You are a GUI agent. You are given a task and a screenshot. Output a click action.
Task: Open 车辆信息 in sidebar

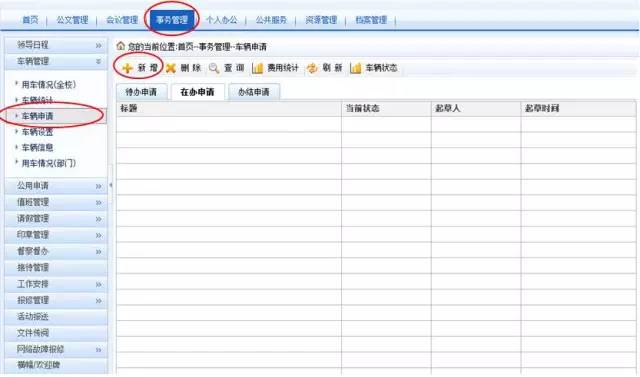(37, 147)
